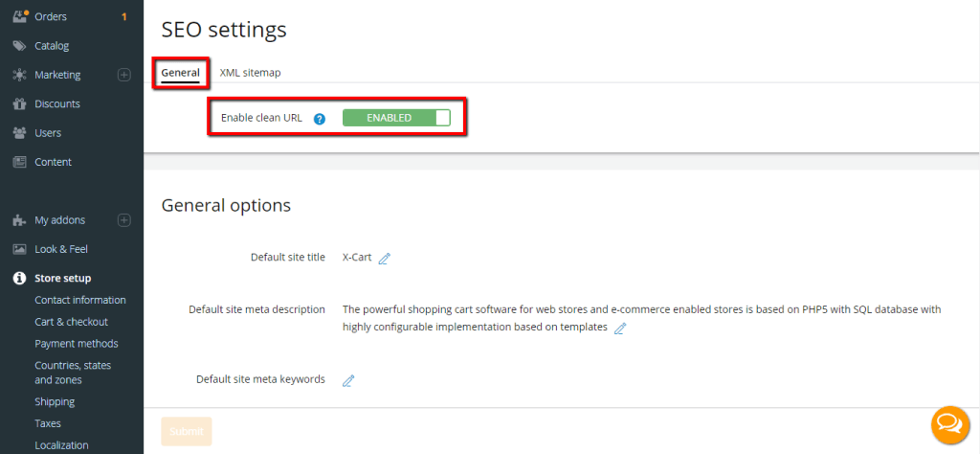Screen dimensions: 980x454
Task: Go to Payment methods submenu
Action: tap(77, 344)
